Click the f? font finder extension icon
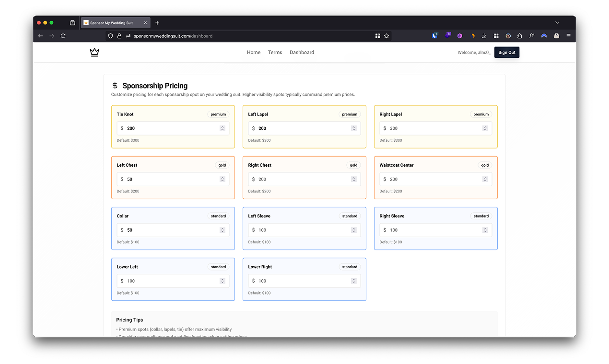This screenshot has width=609, height=364. pyautogui.click(x=532, y=36)
